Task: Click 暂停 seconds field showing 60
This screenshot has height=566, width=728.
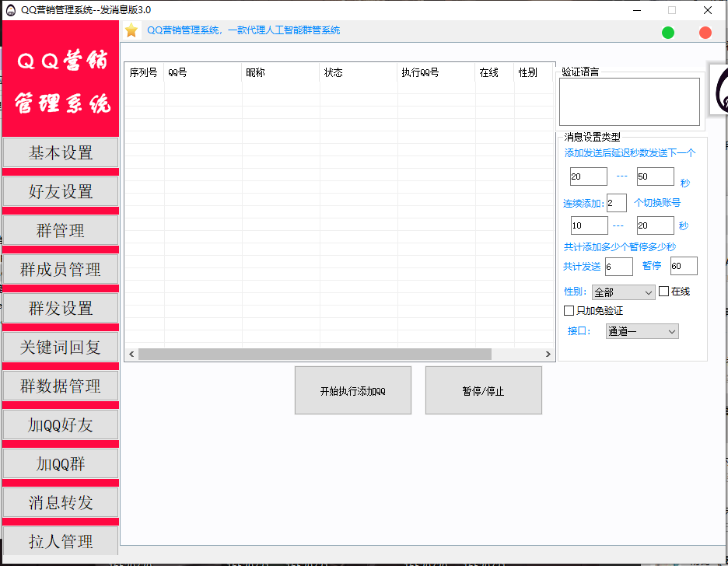Action: coord(684,266)
